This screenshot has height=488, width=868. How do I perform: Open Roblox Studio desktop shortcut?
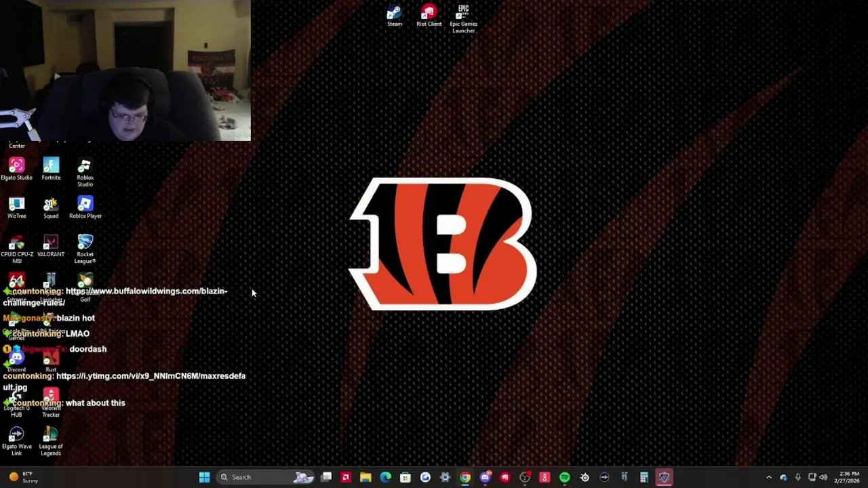(x=85, y=173)
